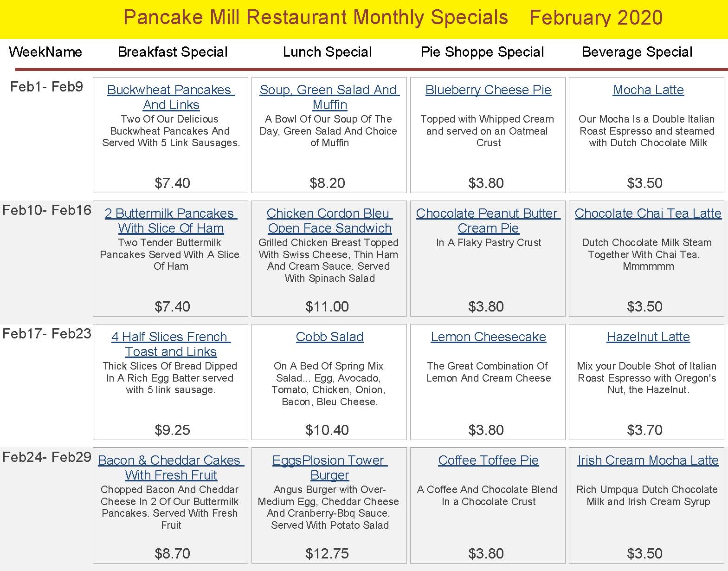Open the Coffee Toffee Pie link
Image resolution: width=728 pixels, height=571 pixels.
click(x=488, y=460)
